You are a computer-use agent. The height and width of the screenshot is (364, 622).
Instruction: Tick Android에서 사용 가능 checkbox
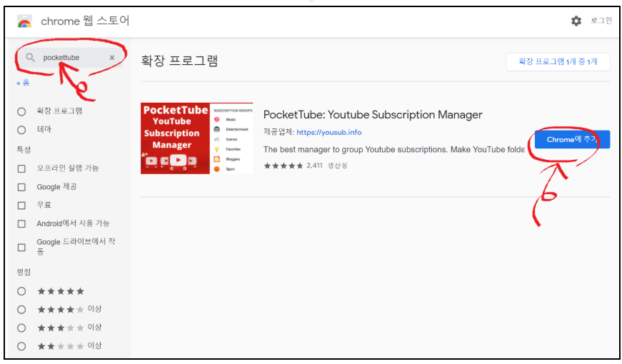21,224
